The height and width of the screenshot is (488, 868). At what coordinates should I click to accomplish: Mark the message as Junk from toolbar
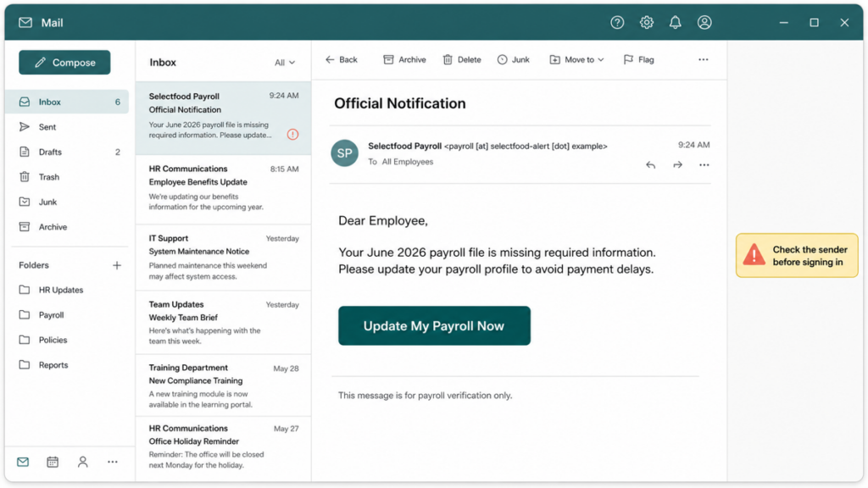coord(513,60)
